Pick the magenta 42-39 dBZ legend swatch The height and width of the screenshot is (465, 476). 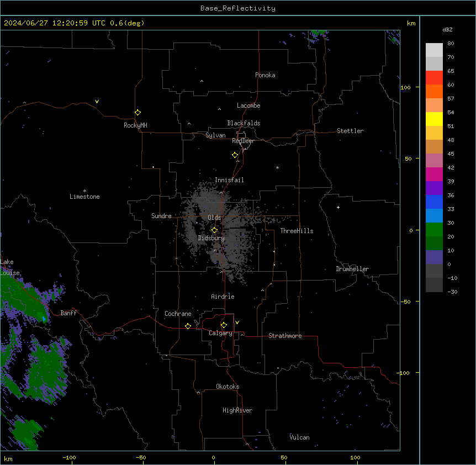pyautogui.click(x=434, y=174)
